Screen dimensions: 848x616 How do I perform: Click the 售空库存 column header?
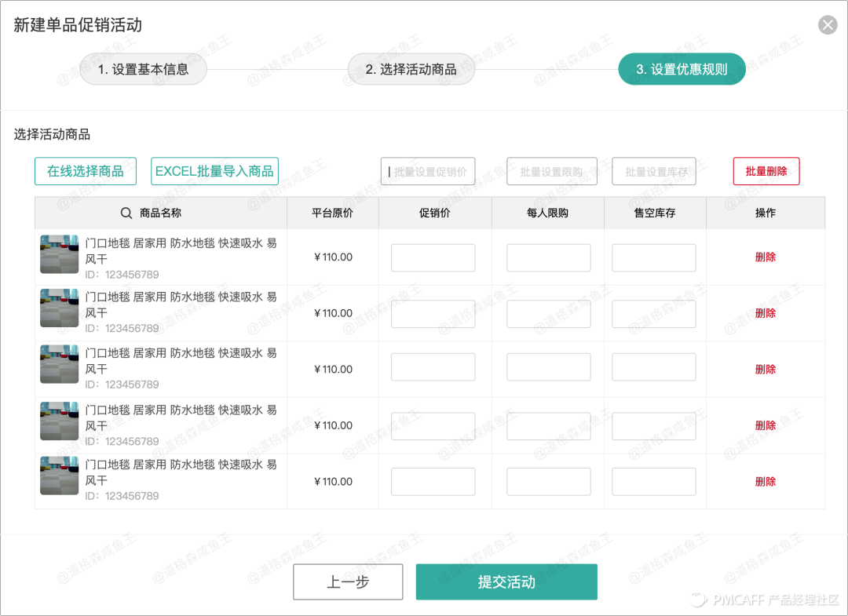tap(655, 213)
